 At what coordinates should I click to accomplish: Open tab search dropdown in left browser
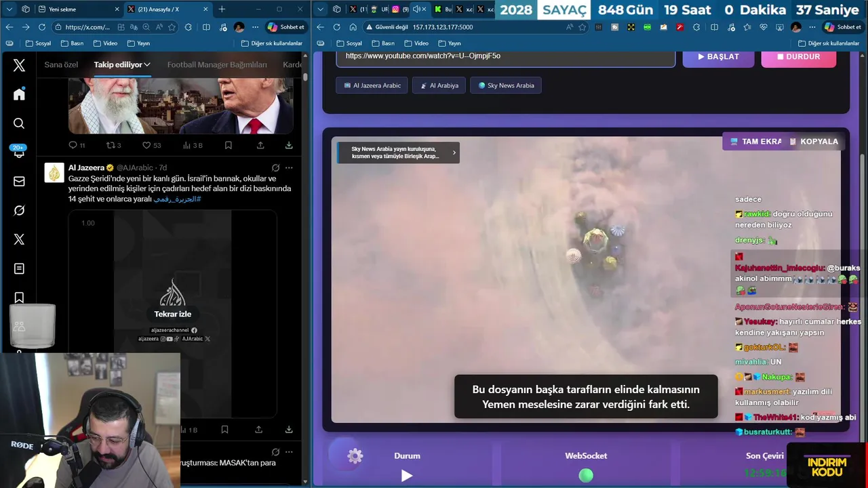click(x=9, y=9)
